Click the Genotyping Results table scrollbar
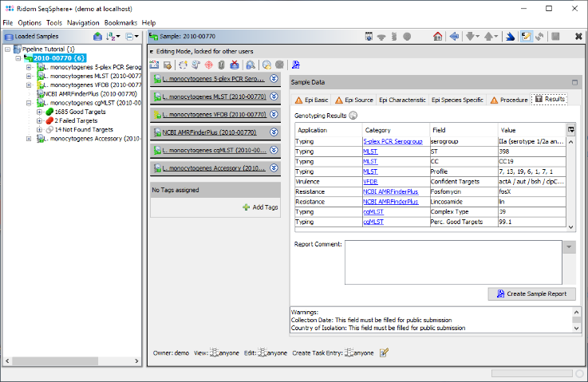Screen dimensions: 588x382 click(x=571, y=183)
